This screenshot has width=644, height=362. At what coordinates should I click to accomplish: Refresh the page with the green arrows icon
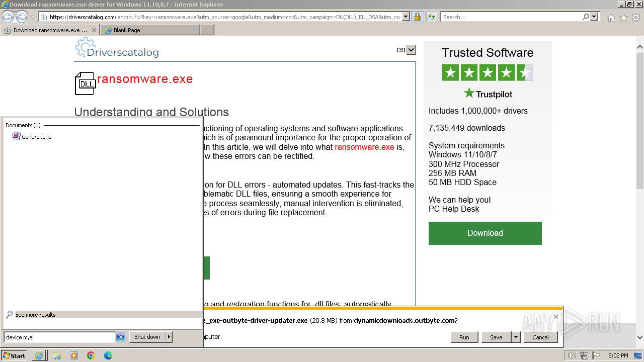pos(432,17)
